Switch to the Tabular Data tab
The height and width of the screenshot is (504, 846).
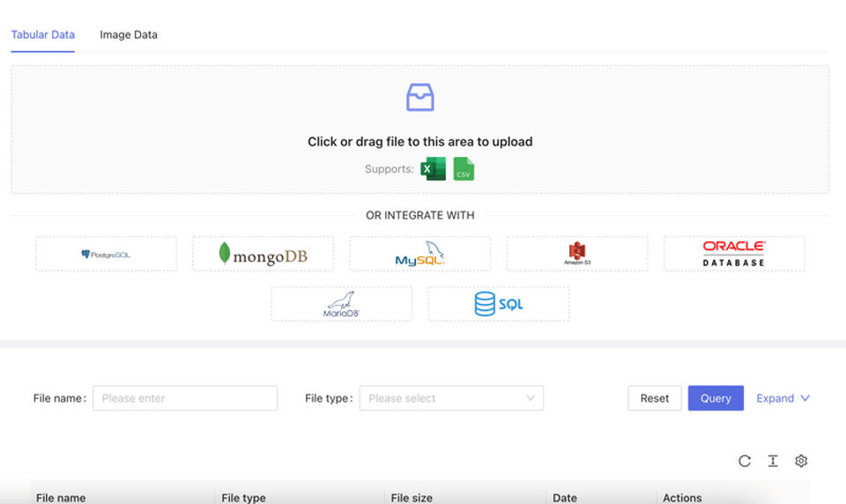coord(42,34)
